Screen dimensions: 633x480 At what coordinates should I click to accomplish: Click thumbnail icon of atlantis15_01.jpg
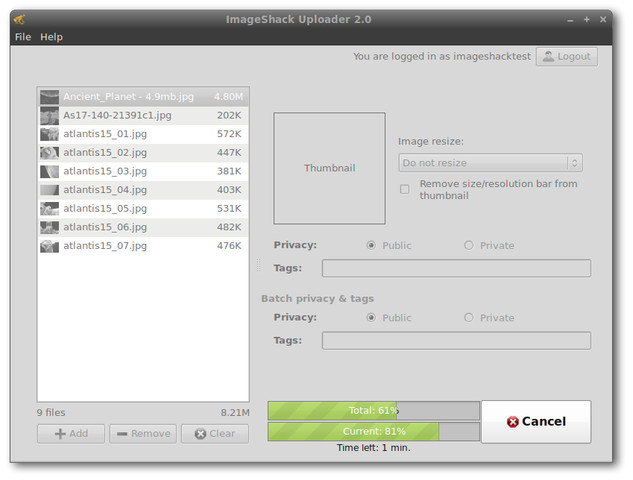49,134
